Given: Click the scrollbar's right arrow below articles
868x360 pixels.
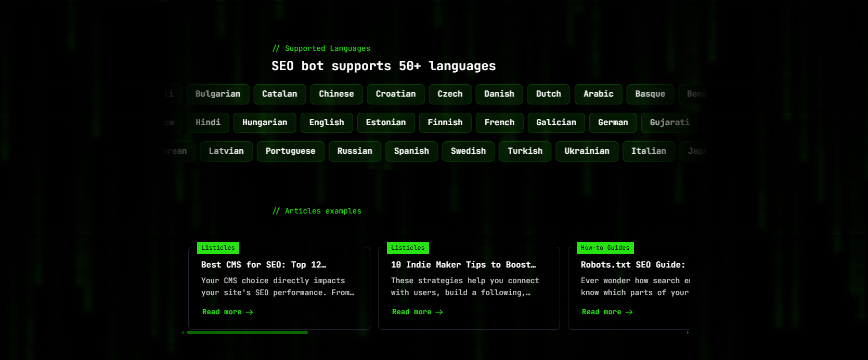Looking at the screenshot, I should pos(688,332).
